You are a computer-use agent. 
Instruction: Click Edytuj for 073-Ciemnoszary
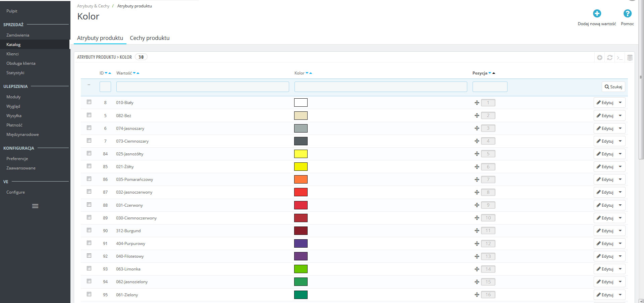pos(605,141)
